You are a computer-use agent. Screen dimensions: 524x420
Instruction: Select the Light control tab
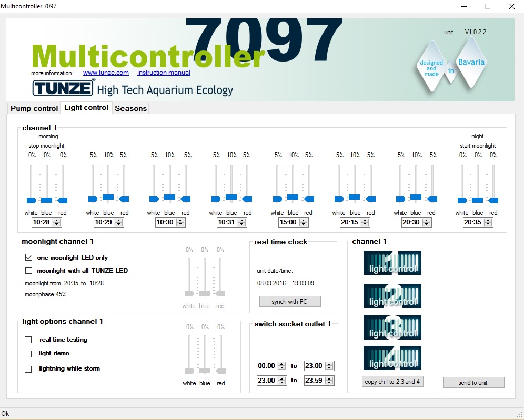point(86,108)
